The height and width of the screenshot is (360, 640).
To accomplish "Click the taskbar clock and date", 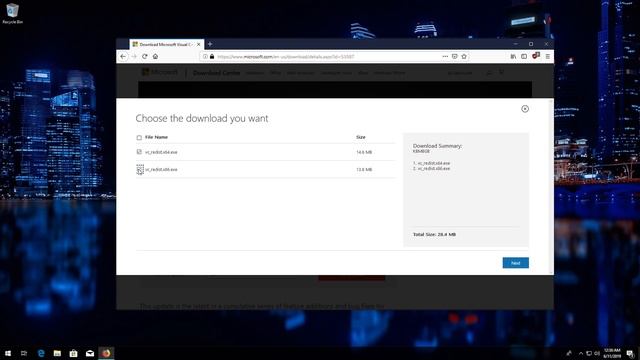I will pos(612,353).
